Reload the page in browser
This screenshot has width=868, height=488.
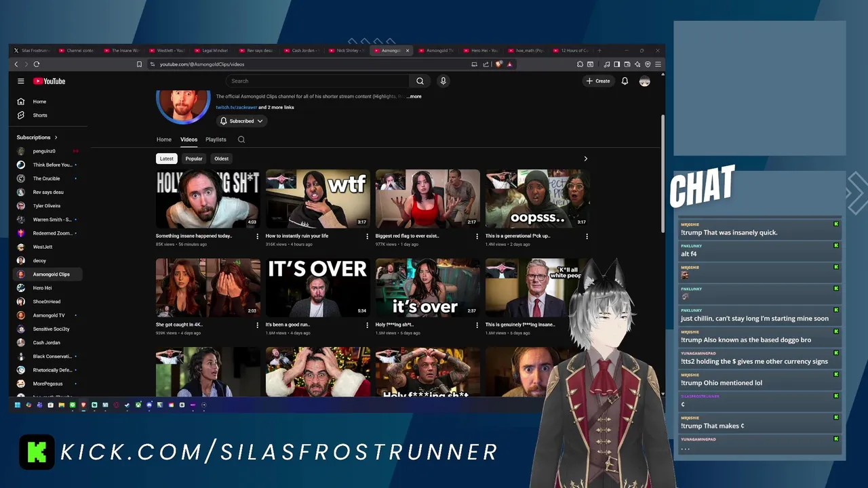click(x=37, y=64)
